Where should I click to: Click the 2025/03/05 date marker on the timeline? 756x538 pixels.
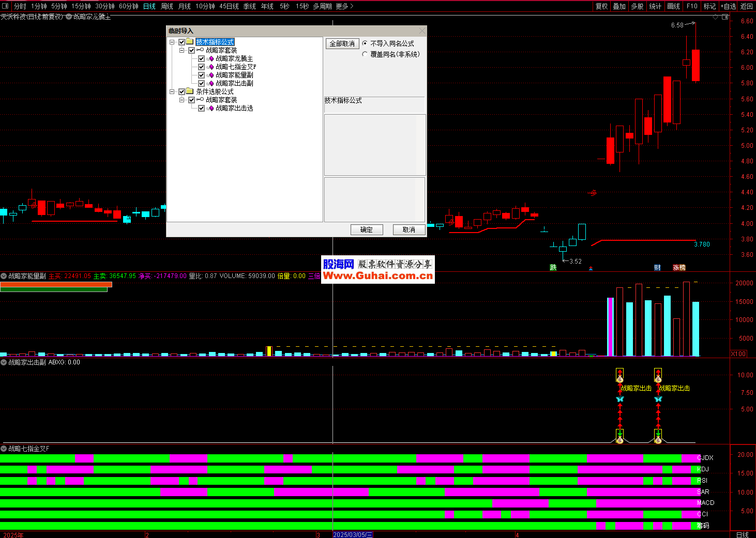click(x=353, y=535)
